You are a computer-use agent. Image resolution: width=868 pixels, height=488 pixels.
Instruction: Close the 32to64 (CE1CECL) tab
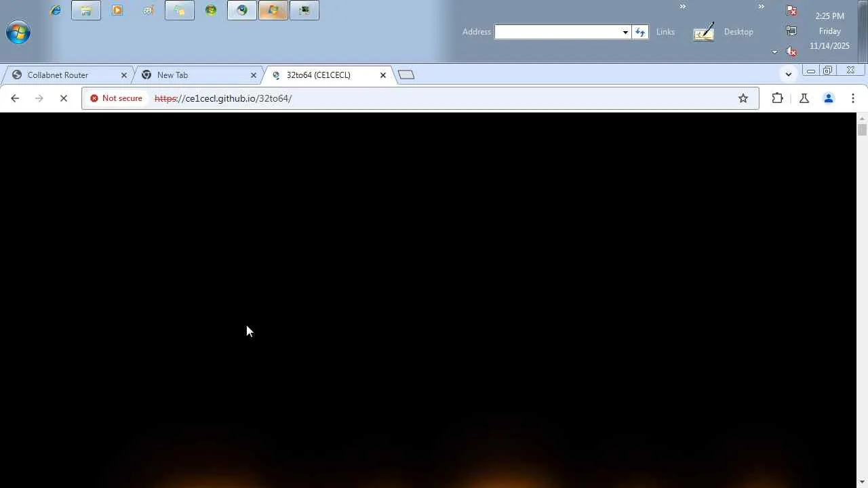click(383, 75)
